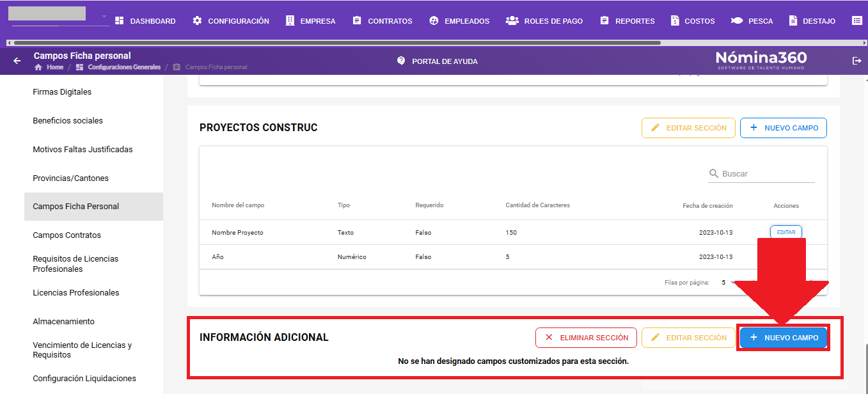Sort by Tipo column header

pos(343,205)
